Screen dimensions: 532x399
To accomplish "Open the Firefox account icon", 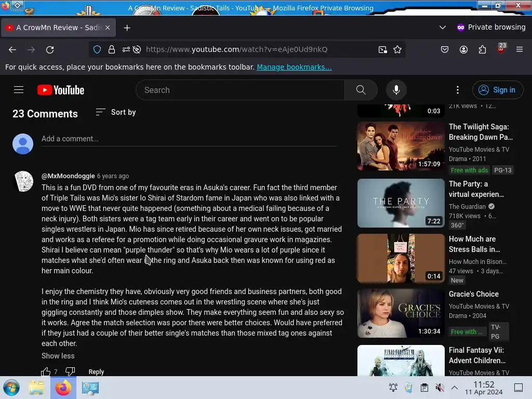I will 463,49.
